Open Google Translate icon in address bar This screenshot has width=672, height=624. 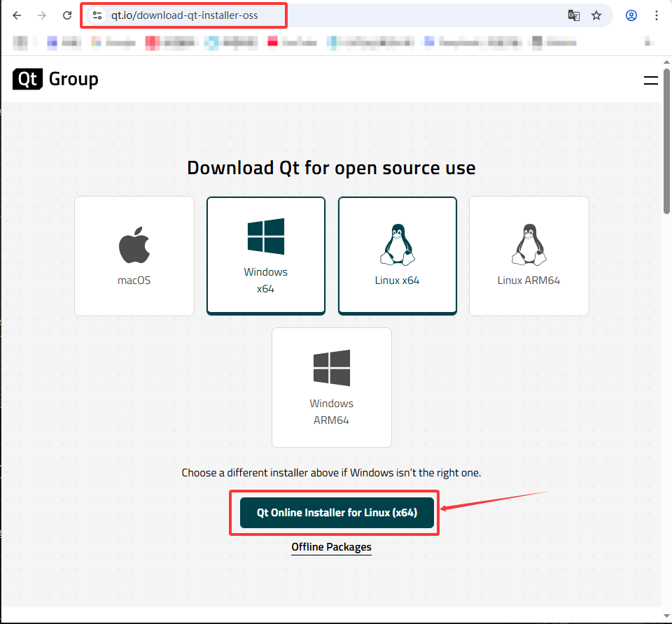(x=574, y=15)
